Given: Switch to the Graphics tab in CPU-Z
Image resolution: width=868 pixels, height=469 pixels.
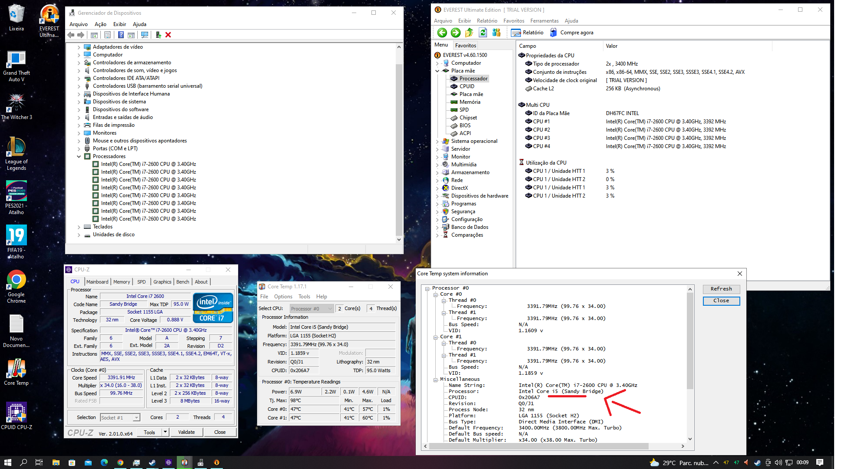Looking at the screenshot, I should (162, 282).
